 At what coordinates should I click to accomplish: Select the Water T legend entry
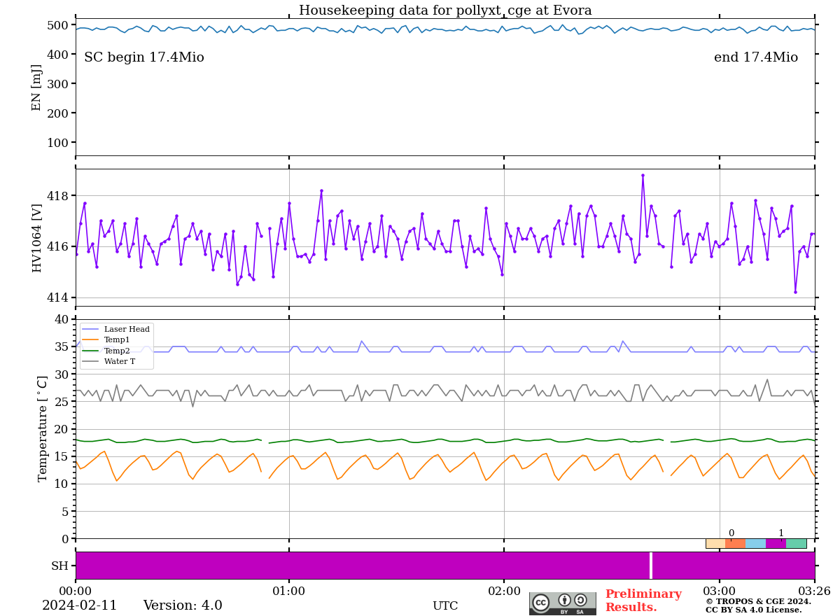coord(108,362)
